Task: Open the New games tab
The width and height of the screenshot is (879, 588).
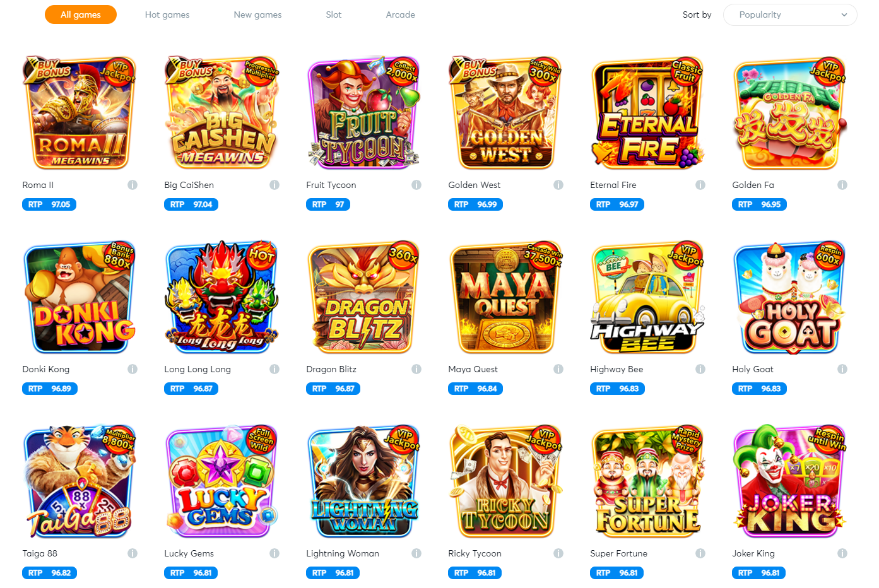Action: tap(257, 15)
